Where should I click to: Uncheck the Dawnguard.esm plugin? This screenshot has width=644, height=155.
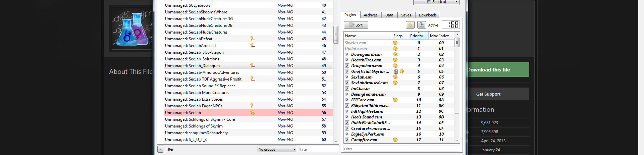point(347,54)
